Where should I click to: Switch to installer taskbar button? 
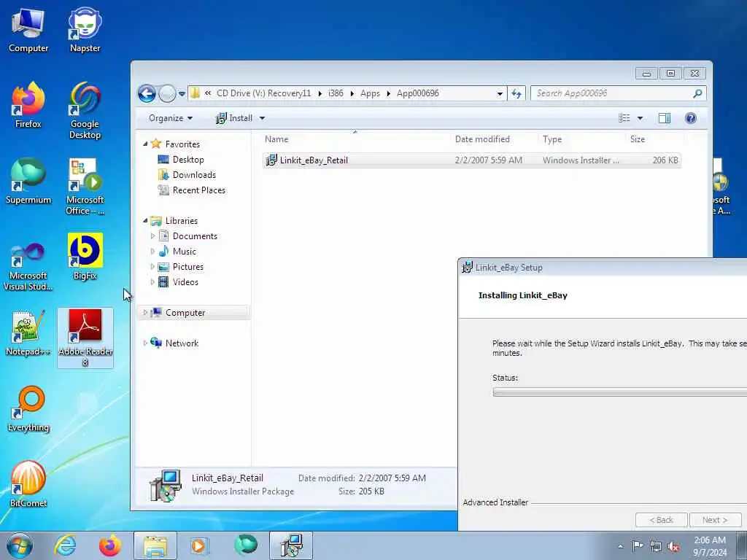click(x=291, y=545)
